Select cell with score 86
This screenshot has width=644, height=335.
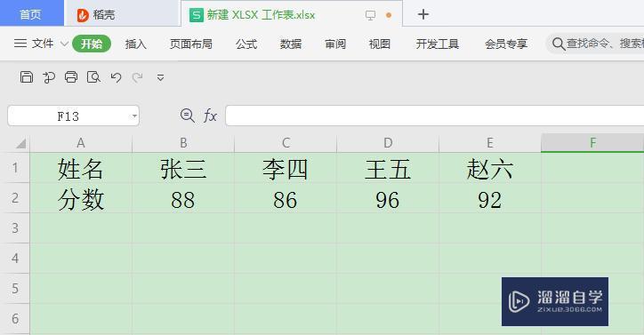pyautogui.click(x=286, y=198)
